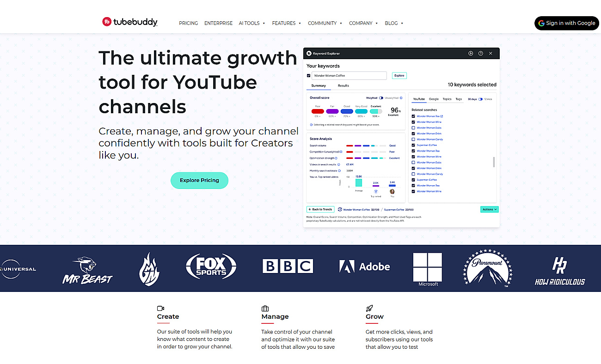
Task: Click the rocket icon above Grow
Action: pyautogui.click(x=369, y=308)
